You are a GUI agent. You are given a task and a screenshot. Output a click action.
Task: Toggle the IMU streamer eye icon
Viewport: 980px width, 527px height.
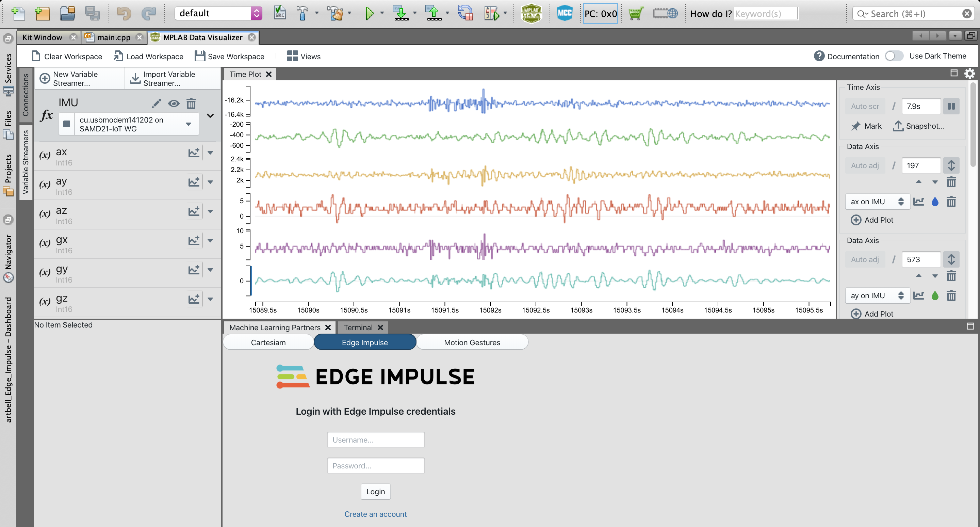(x=174, y=103)
